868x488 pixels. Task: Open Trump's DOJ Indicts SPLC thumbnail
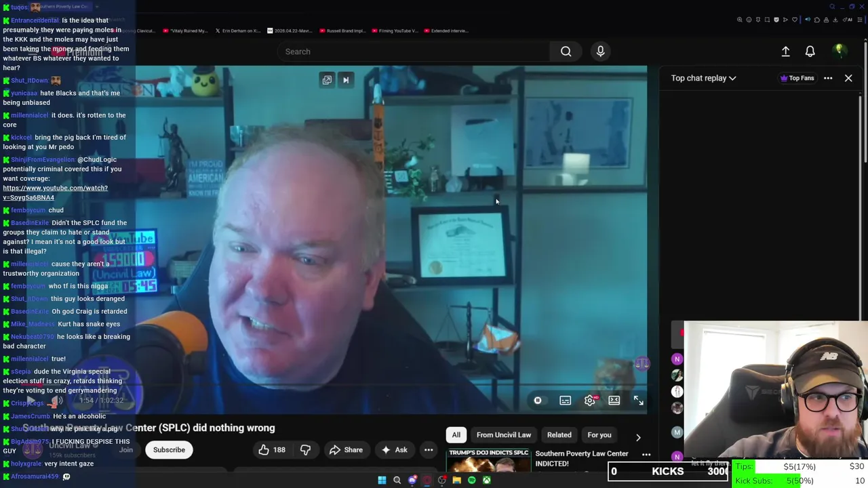tap(488, 461)
